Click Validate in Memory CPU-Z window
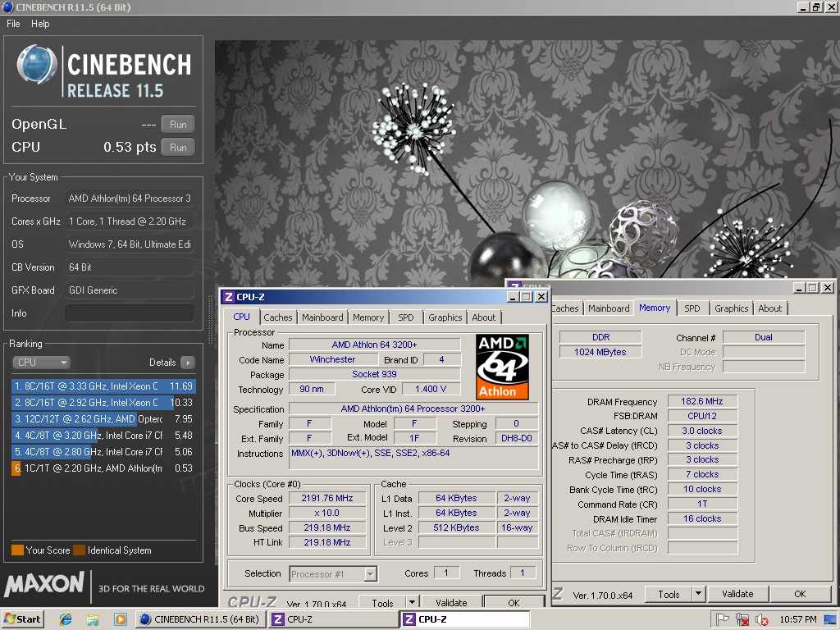 (737, 594)
